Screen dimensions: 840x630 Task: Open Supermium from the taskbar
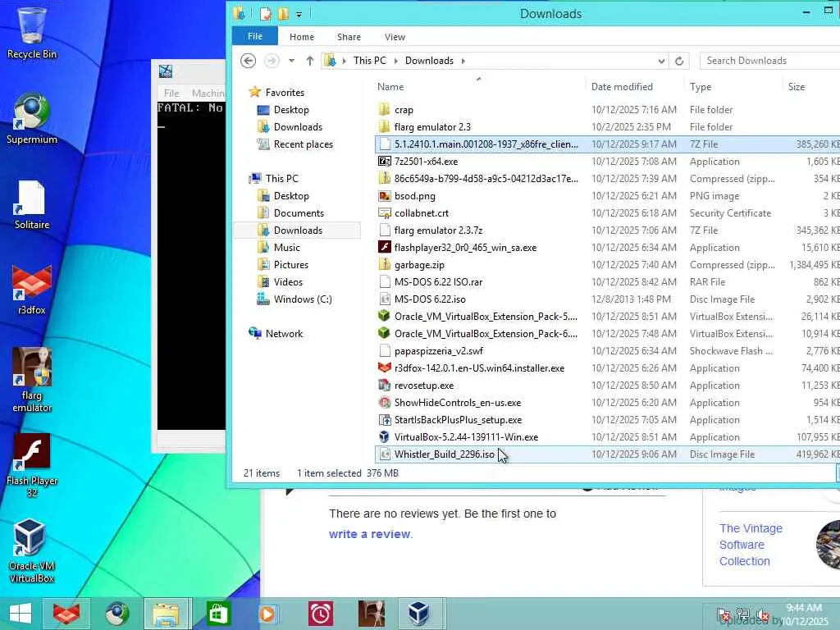tap(116, 614)
